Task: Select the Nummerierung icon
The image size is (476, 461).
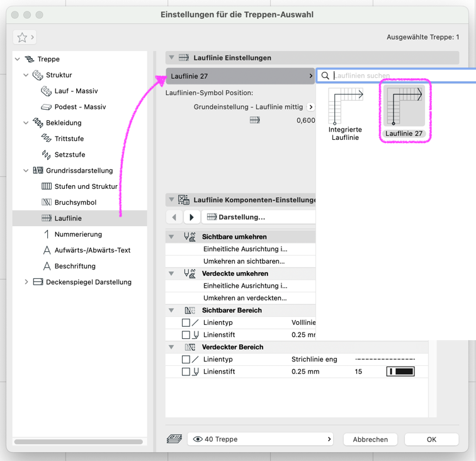Action: coord(47,234)
